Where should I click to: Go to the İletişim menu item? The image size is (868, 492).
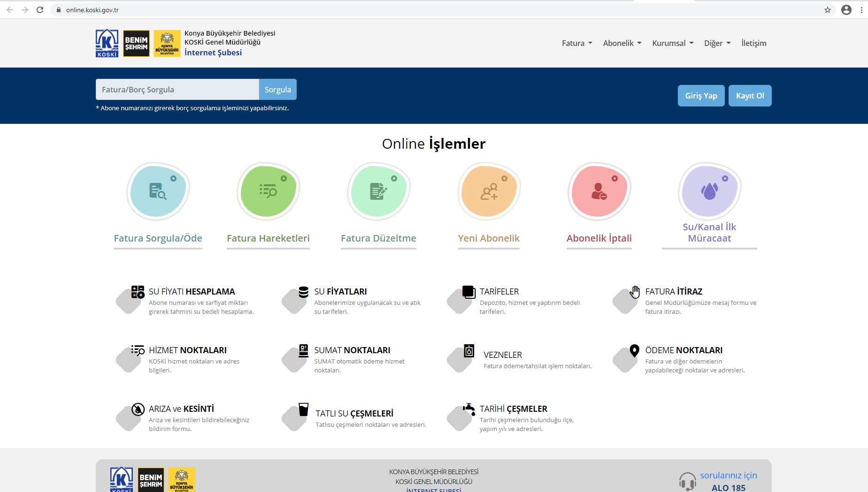(x=753, y=43)
